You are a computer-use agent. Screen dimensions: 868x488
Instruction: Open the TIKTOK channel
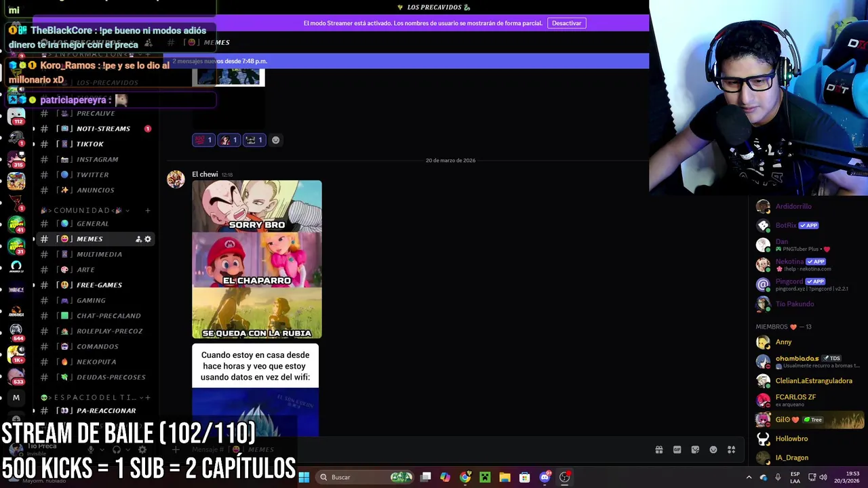pyautogui.click(x=95, y=144)
